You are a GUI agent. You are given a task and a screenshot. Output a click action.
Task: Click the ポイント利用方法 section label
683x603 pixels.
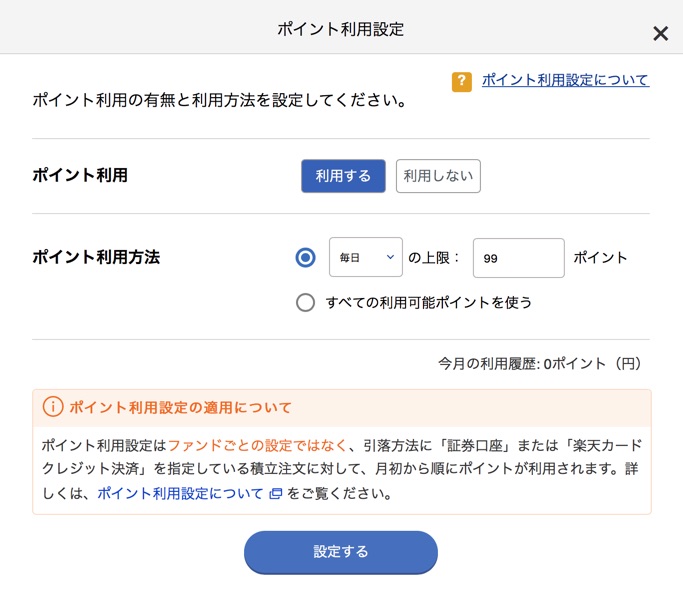(96, 257)
